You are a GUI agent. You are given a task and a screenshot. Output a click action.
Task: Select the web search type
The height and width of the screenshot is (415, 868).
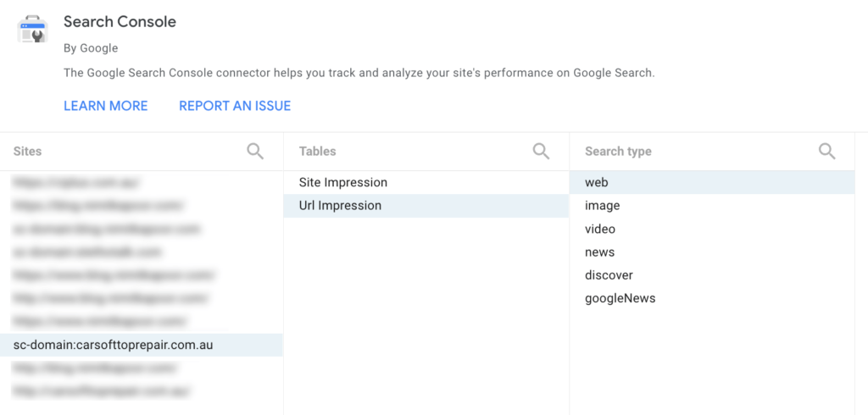coord(712,183)
